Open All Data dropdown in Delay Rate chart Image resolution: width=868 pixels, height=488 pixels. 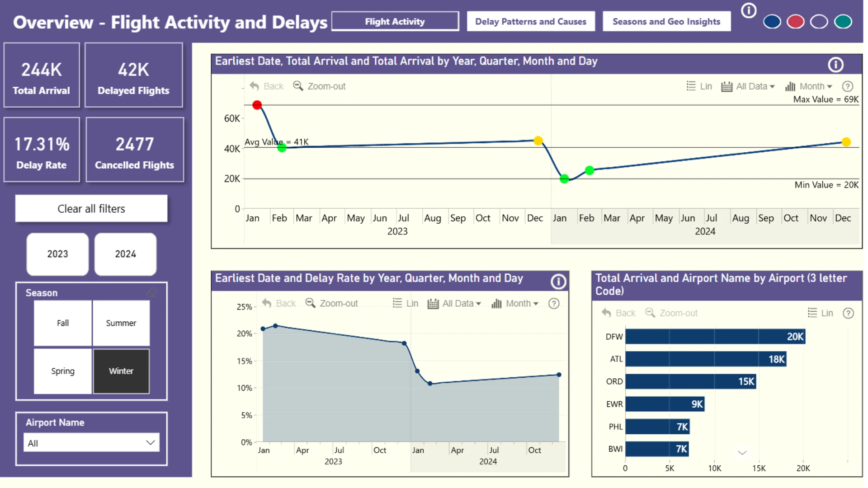[454, 304]
